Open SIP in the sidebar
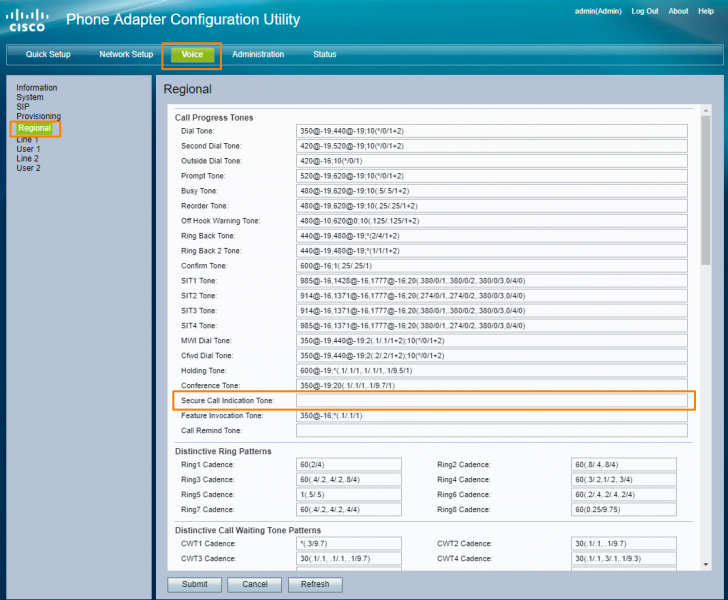Screen dimensions: 728x600 tap(23, 107)
